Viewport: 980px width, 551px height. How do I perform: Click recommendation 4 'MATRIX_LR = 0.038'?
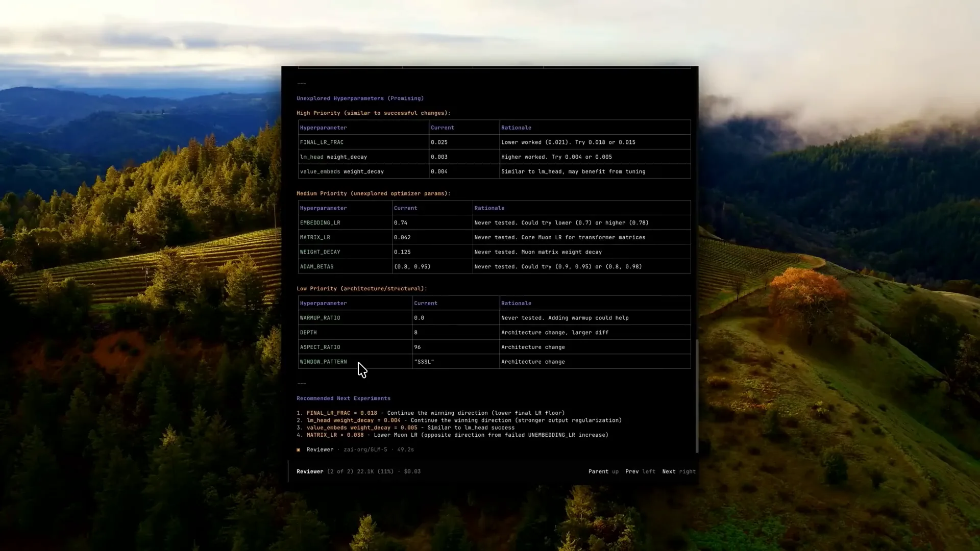point(335,435)
